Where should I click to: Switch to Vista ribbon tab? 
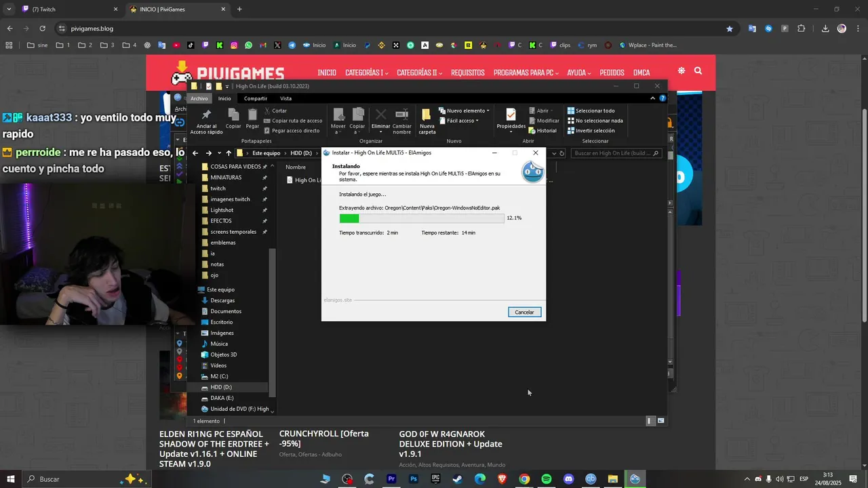coord(285,98)
